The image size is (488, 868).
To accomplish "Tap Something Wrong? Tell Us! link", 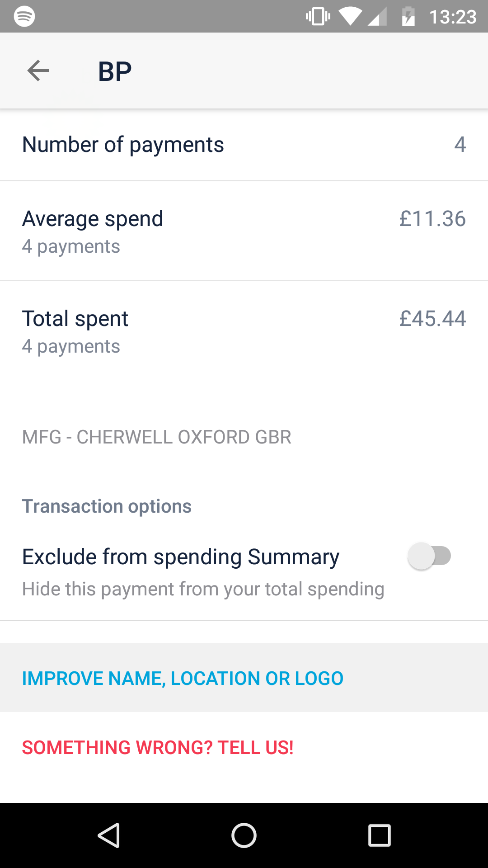I will point(158,748).
